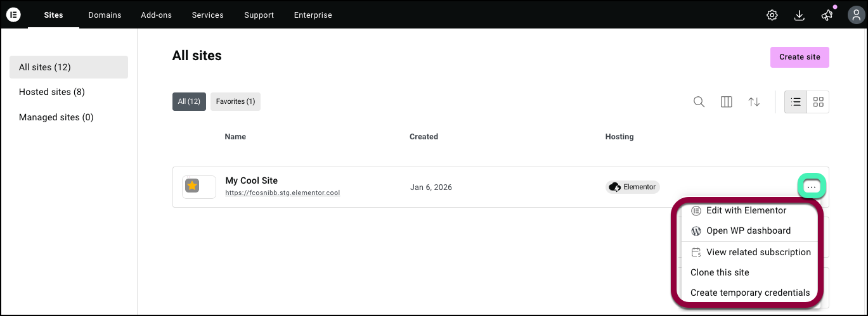The height and width of the screenshot is (316, 868).
Task: Switch to list view
Action: click(x=796, y=102)
